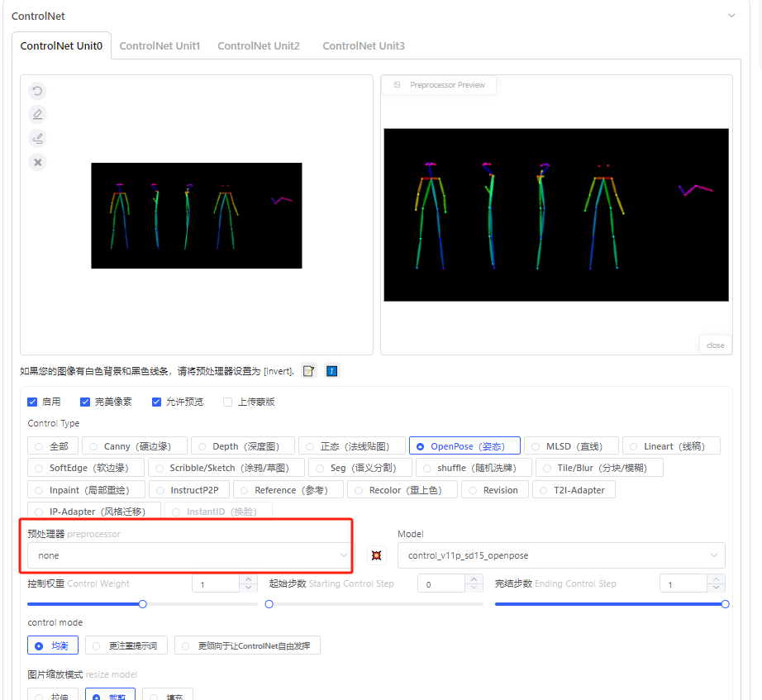Select the IP-Adapter control type
Image resolution: width=762 pixels, height=700 pixels.
pos(94,512)
